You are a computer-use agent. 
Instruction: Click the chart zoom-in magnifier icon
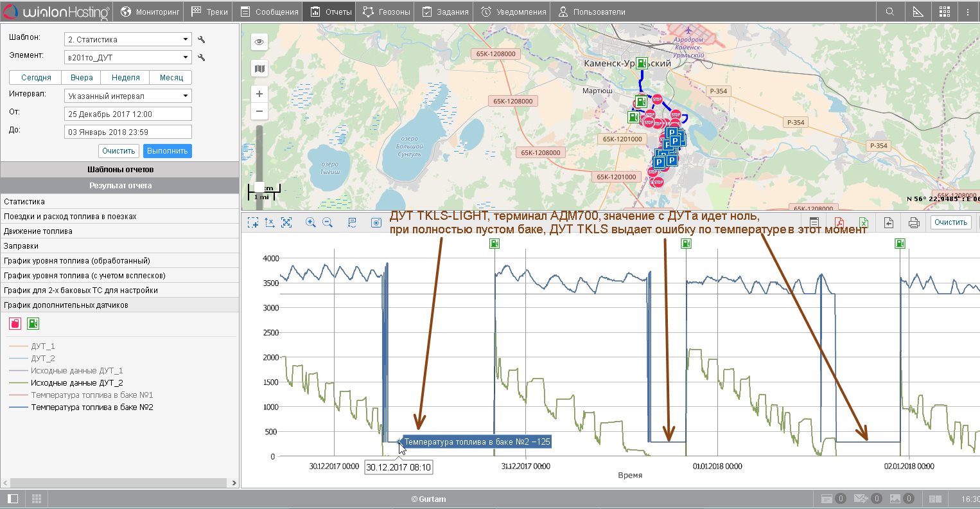coord(311,222)
